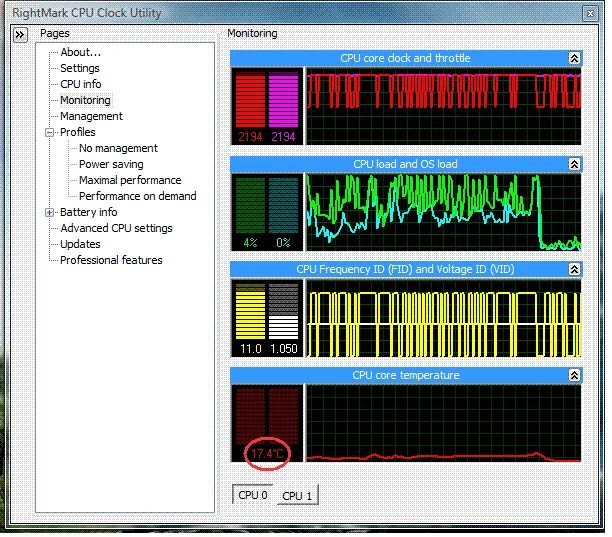Viewport: 612px width, 537px height.
Task: Open the Management page
Action: pos(91,116)
